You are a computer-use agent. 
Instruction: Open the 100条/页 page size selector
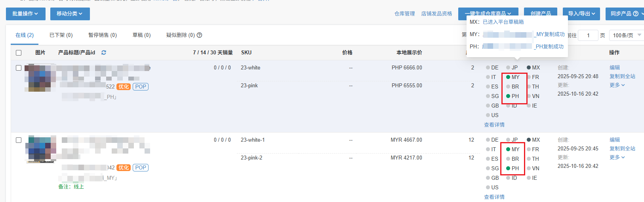tap(626, 35)
